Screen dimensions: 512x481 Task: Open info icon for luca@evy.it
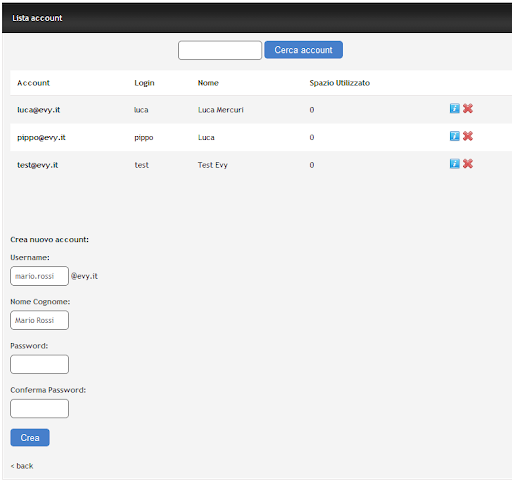(454, 108)
